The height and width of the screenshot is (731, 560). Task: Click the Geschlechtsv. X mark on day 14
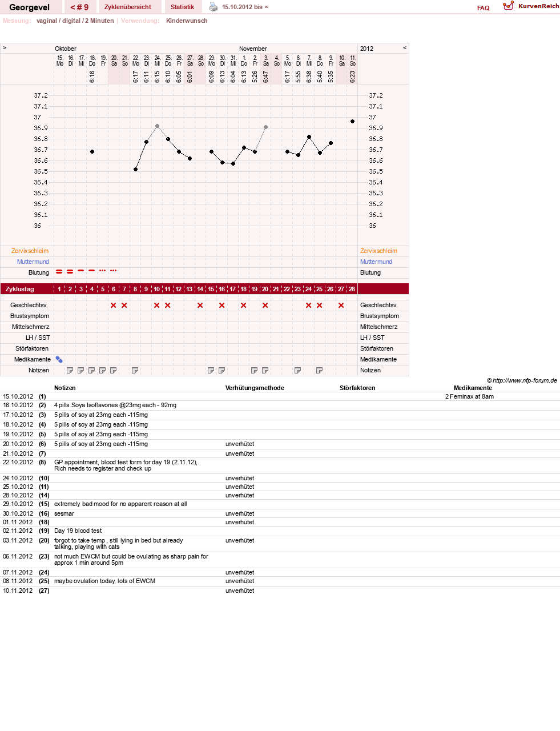tap(200, 305)
